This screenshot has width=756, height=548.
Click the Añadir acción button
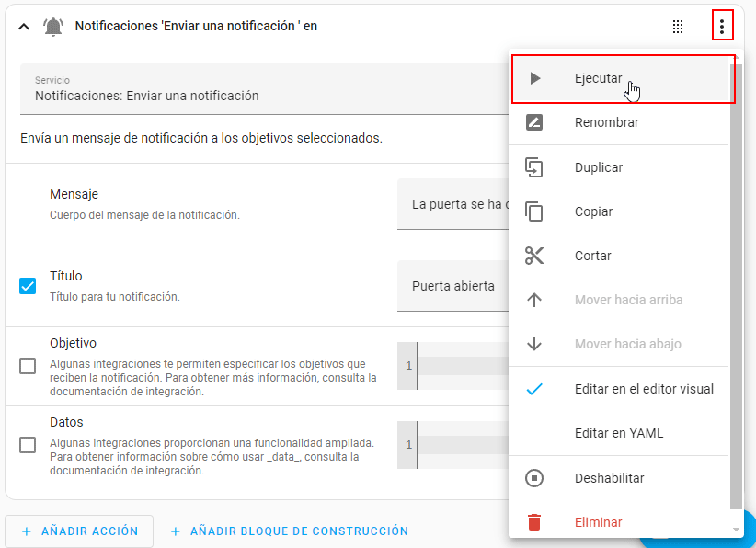tap(78, 531)
